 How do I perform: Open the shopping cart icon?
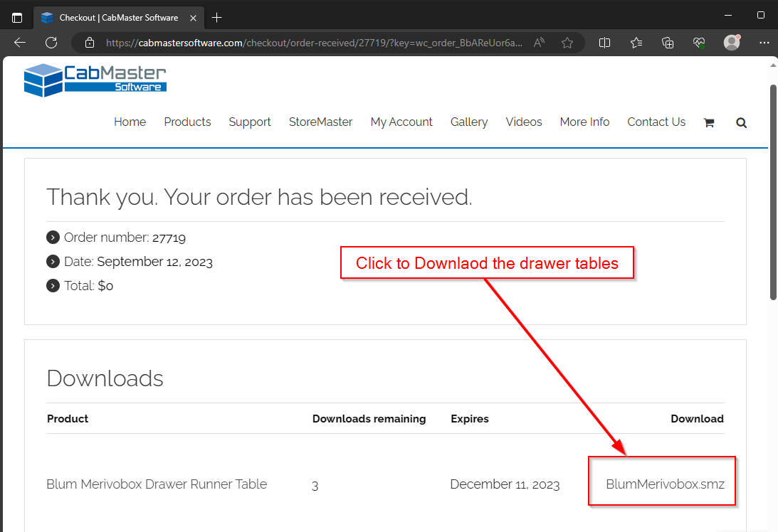click(x=709, y=122)
